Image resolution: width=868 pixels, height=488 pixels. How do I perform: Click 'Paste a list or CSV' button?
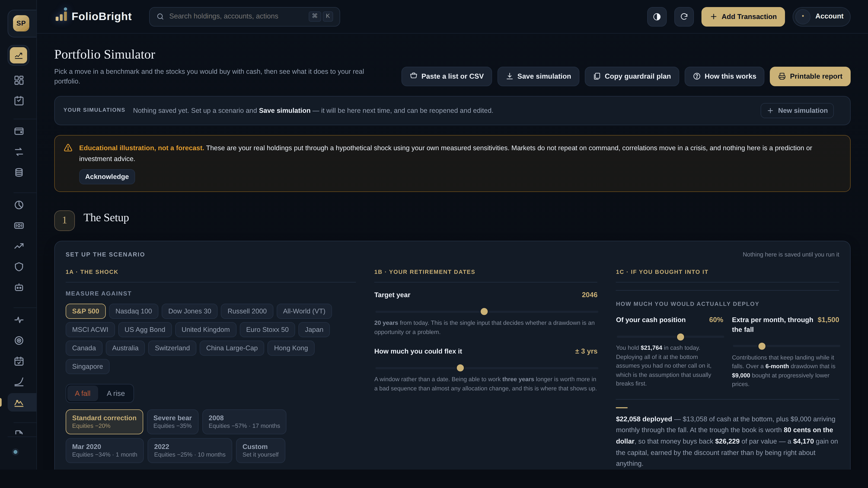(446, 76)
